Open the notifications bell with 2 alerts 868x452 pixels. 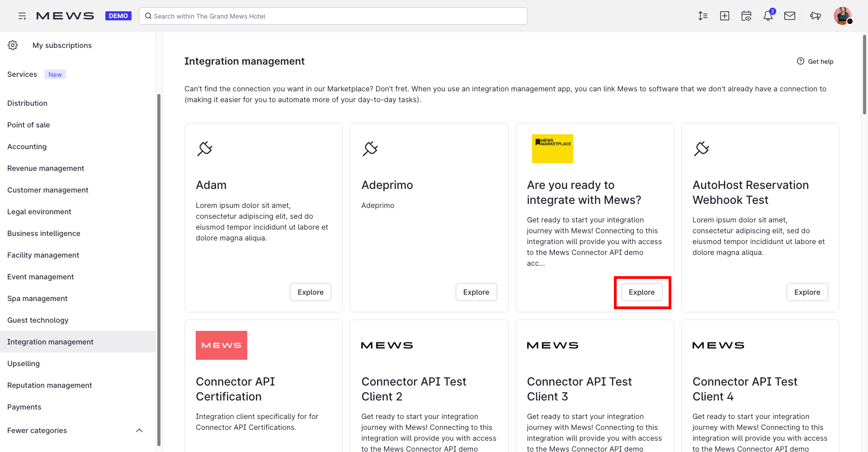(768, 15)
